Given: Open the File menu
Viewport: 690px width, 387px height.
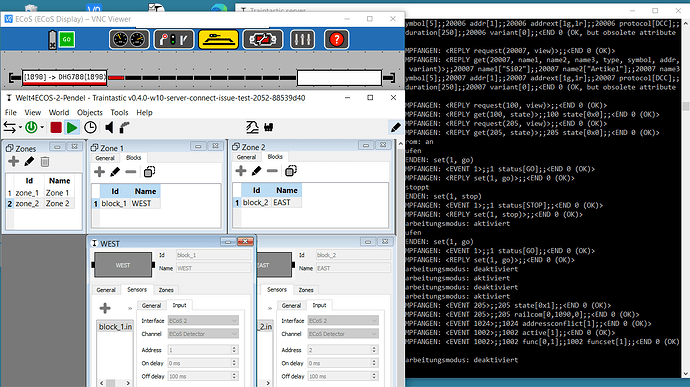Looking at the screenshot, I should click(11, 113).
